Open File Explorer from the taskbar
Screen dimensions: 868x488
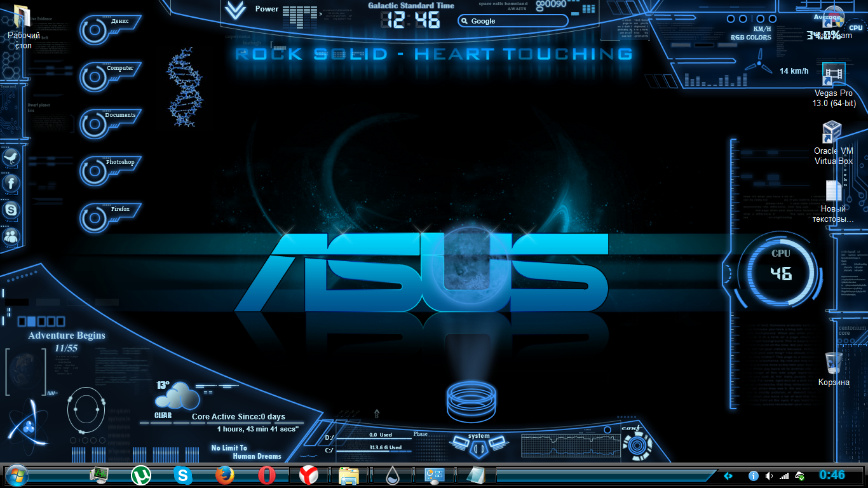tap(349, 475)
